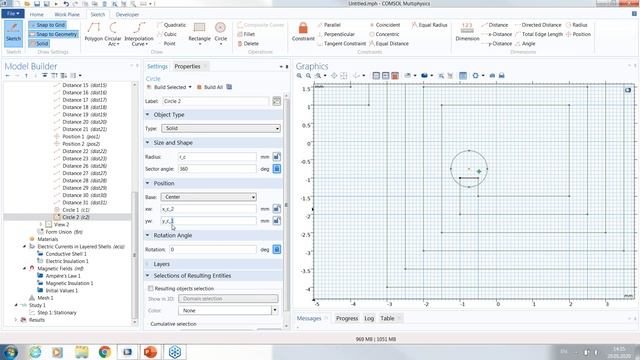Collapse the Size and Shape section
Viewport: 640px width, 360px height.
tap(148, 143)
